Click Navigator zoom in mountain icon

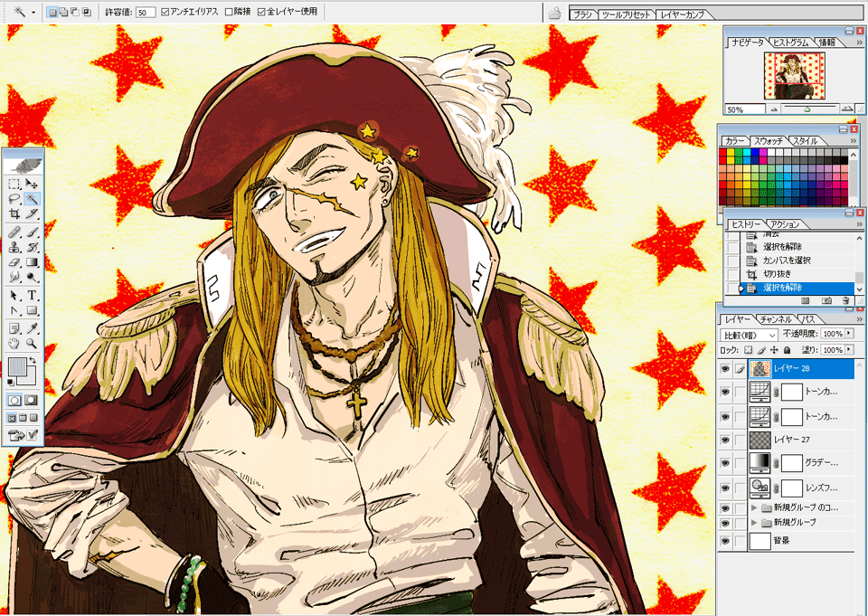847,109
